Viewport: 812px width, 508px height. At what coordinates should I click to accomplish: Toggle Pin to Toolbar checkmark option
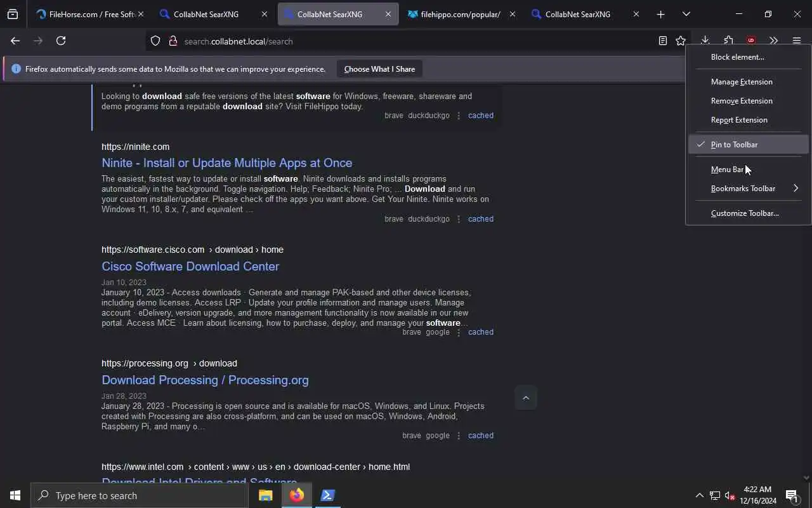749,145
